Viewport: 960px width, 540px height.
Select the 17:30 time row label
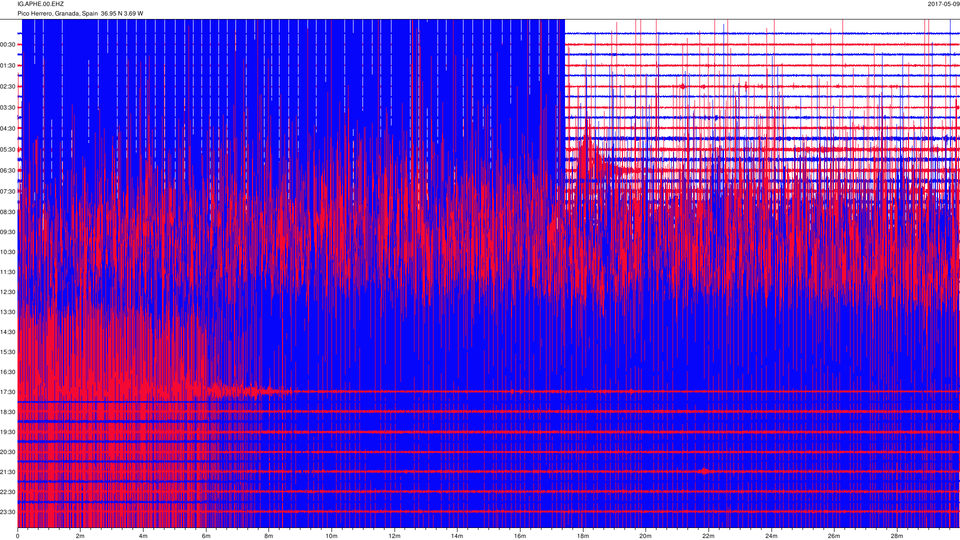pos(8,392)
